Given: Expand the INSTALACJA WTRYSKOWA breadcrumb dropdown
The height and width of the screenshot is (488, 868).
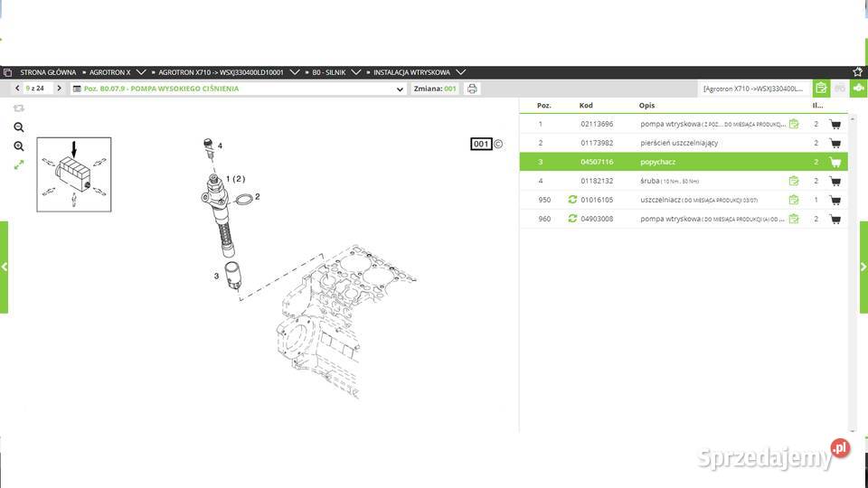Looking at the screenshot, I should pos(460,72).
